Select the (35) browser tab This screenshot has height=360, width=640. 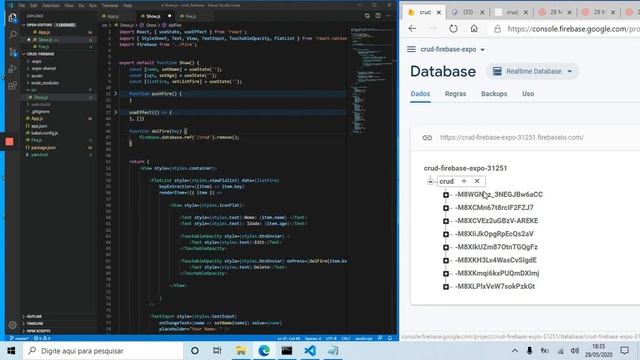(467, 12)
